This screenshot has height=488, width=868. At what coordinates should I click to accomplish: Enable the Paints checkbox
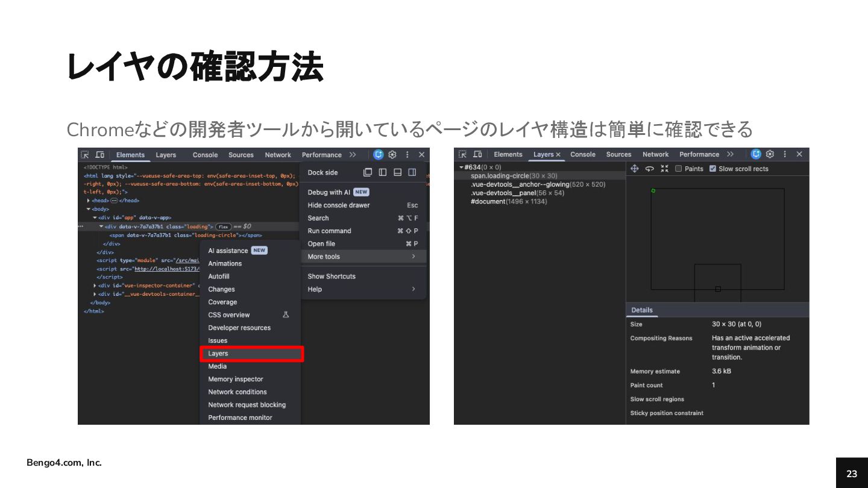(678, 169)
